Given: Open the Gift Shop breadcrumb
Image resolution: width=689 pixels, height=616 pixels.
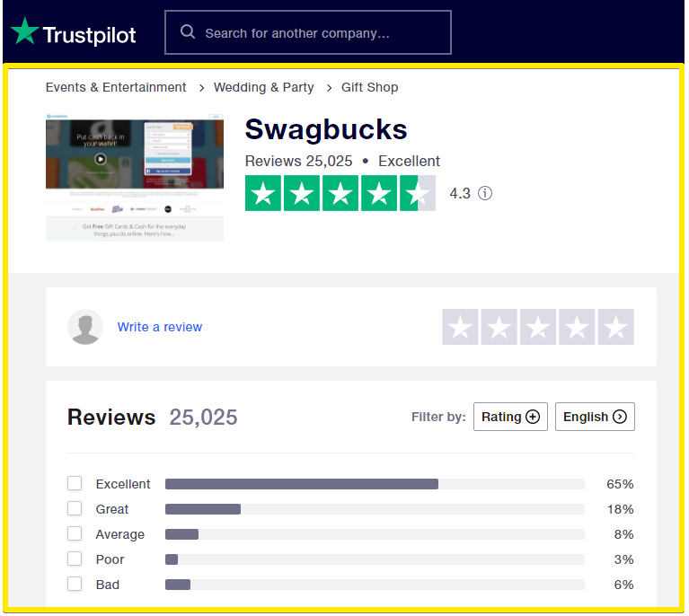Looking at the screenshot, I should tap(369, 87).
